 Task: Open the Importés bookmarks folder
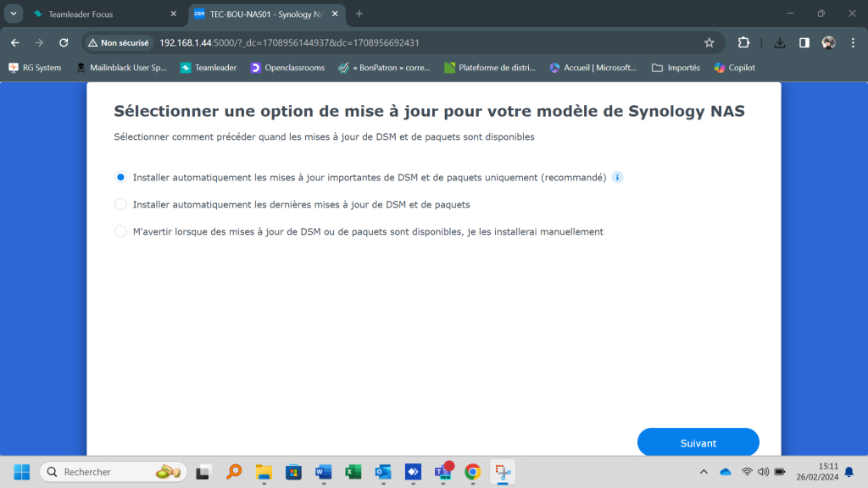click(x=676, y=68)
